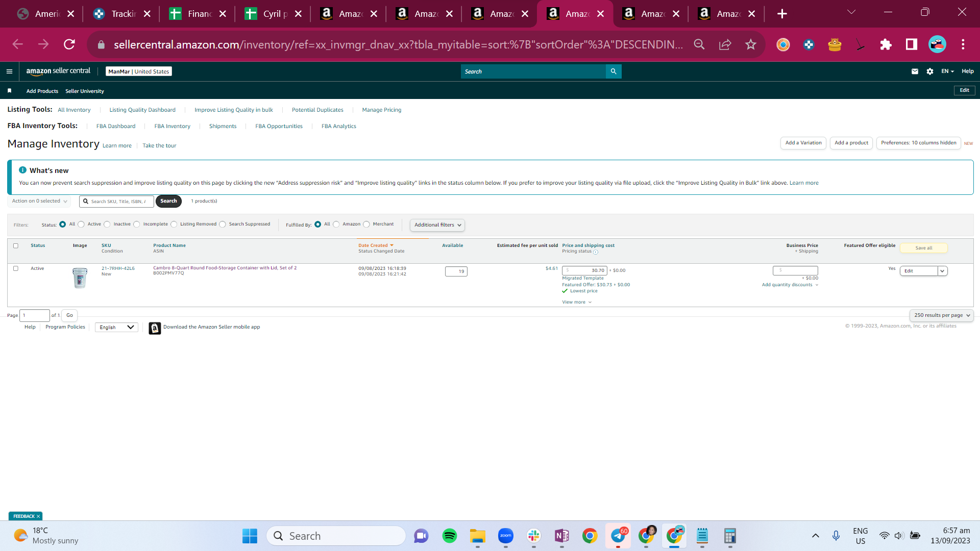Click the bookmark flag icon in nav bar
Image resolution: width=980 pixels, height=551 pixels.
[9, 91]
